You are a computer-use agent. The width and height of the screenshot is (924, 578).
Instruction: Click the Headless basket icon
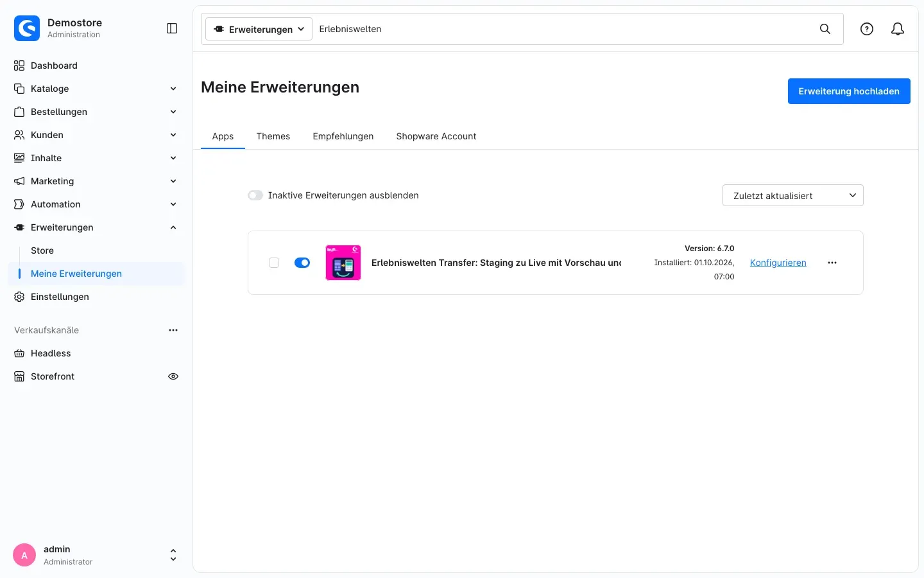point(19,353)
